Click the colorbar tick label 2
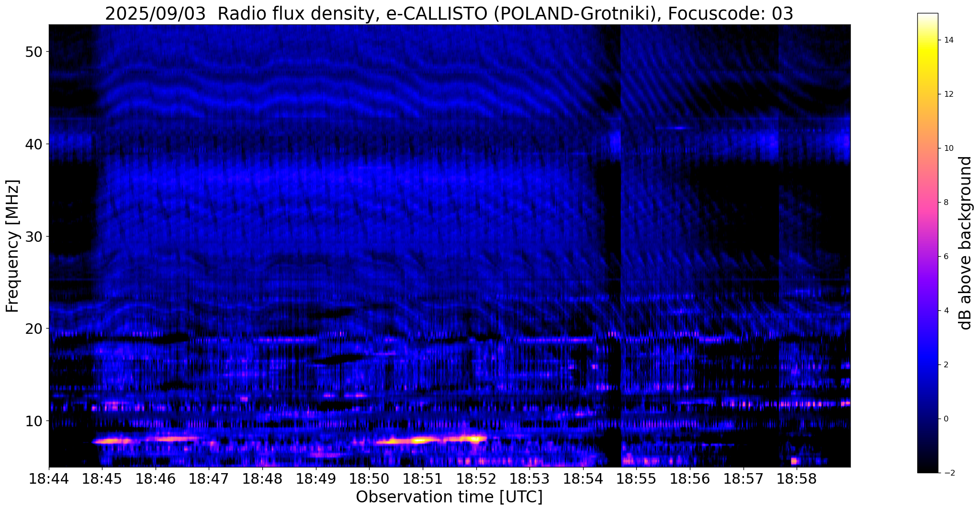The height and width of the screenshot is (511, 980). pyautogui.click(x=946, y=365)
